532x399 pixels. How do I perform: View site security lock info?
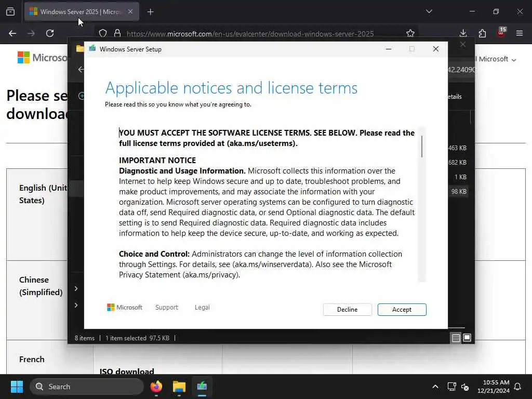(x=117, y=33)
